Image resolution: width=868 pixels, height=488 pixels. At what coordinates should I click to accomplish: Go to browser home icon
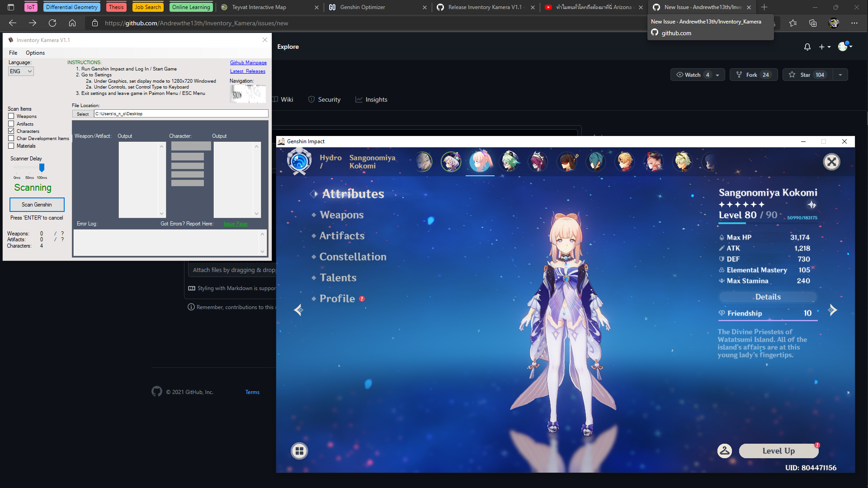coord(72,23)
